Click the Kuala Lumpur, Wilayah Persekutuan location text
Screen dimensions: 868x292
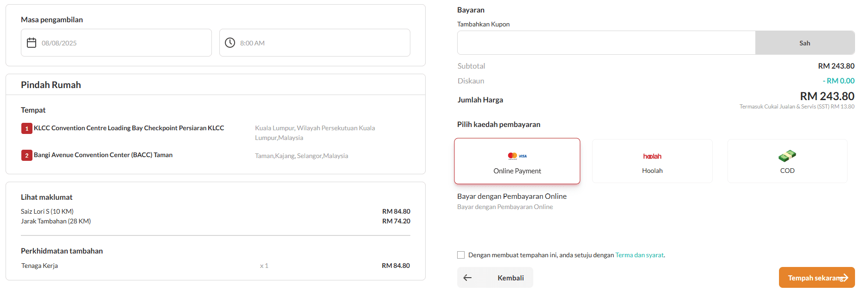coord(315,133)
